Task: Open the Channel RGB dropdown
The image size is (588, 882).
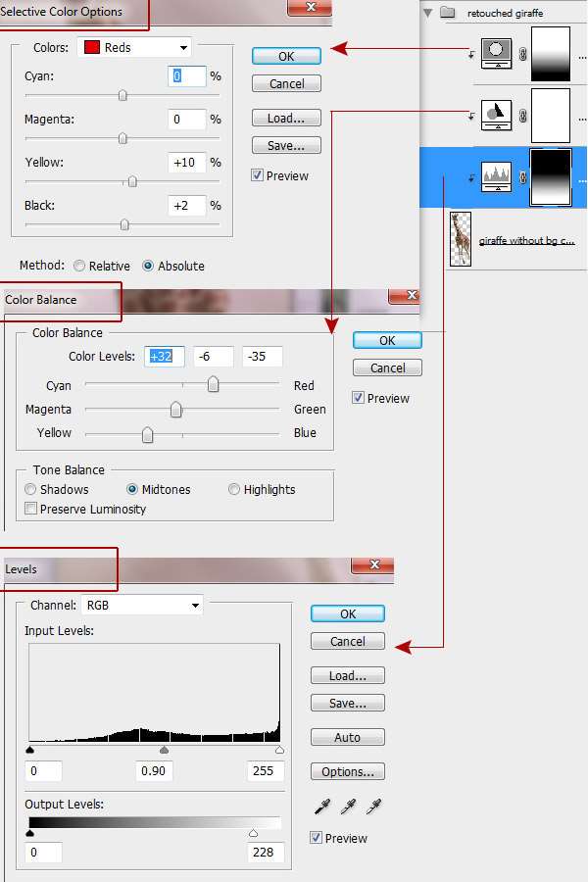Action: (142, 606)
